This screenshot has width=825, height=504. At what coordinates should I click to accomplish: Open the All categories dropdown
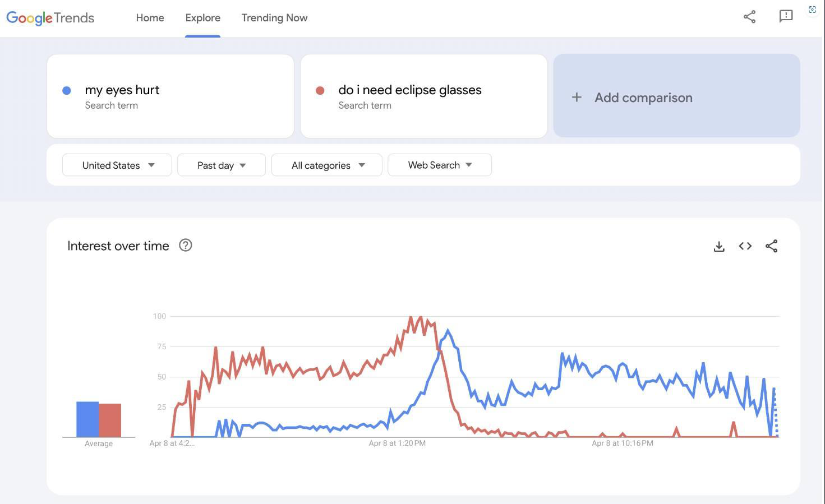click(327, 165)
